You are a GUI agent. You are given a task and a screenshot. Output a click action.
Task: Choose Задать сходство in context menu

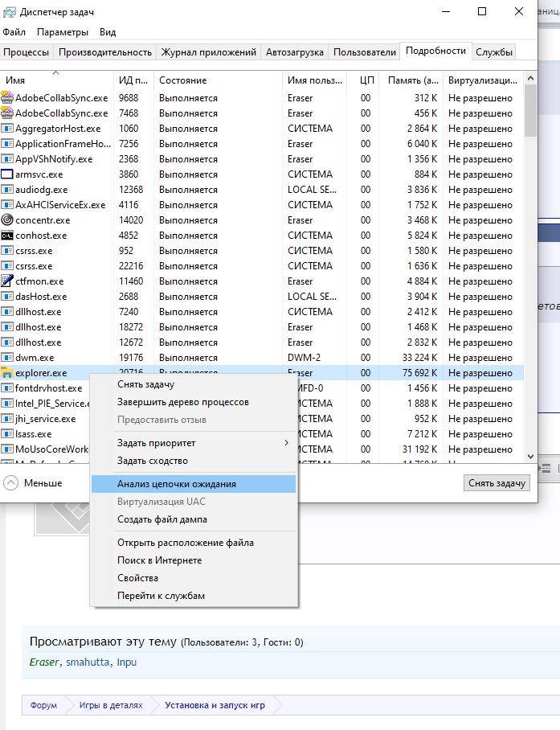point(194,461)
